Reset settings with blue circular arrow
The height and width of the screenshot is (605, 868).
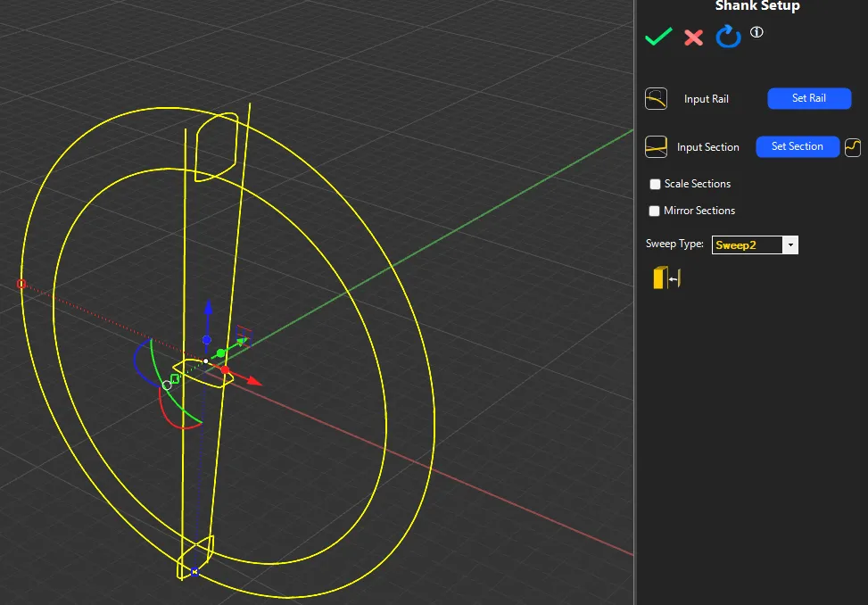(x=729, y=37)
